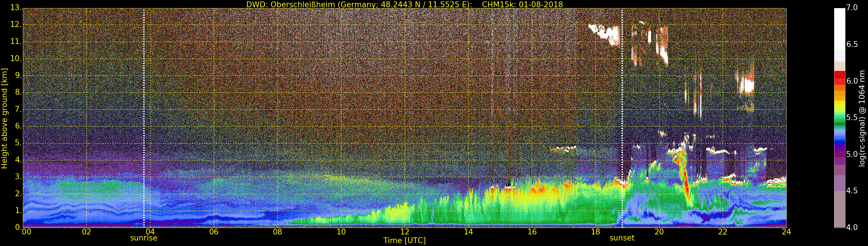Click the '7.0' tick label on the colorbar

[x=852, y=8]
